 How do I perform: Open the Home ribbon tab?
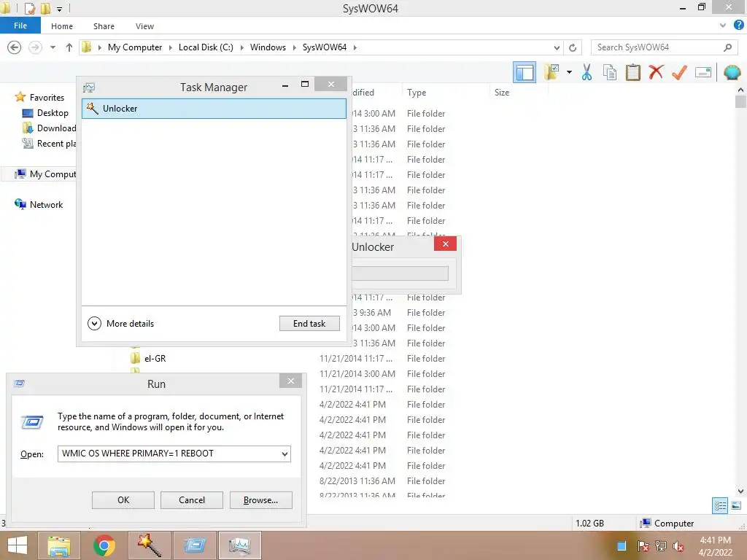pyautogui.click(x=62, y=26)
